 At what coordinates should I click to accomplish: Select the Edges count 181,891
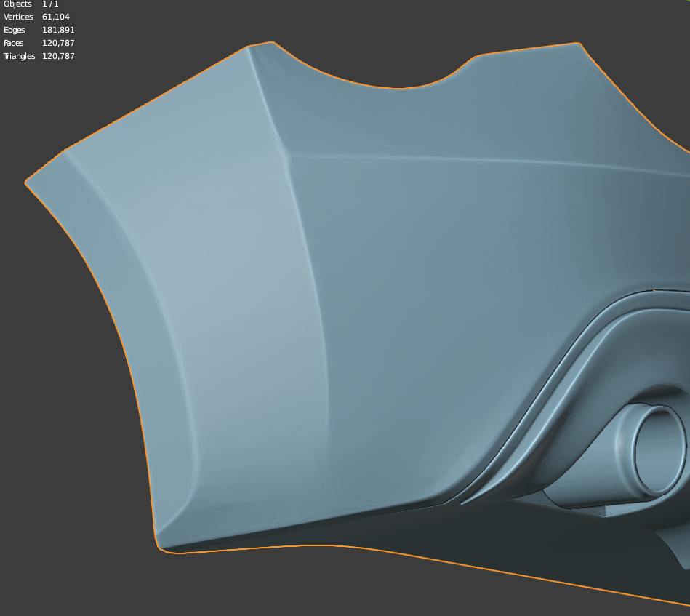[x=58, y=30]
